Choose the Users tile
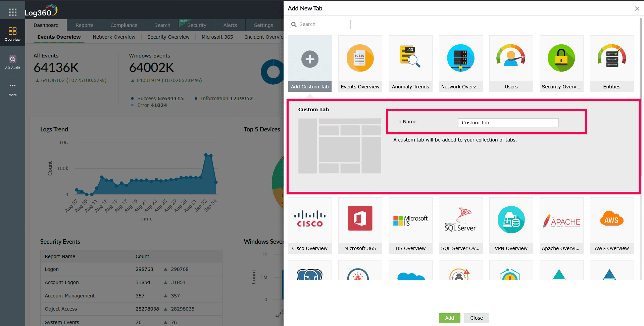The height and width of the screenshot is (326, 644). (x=511, y=64)
